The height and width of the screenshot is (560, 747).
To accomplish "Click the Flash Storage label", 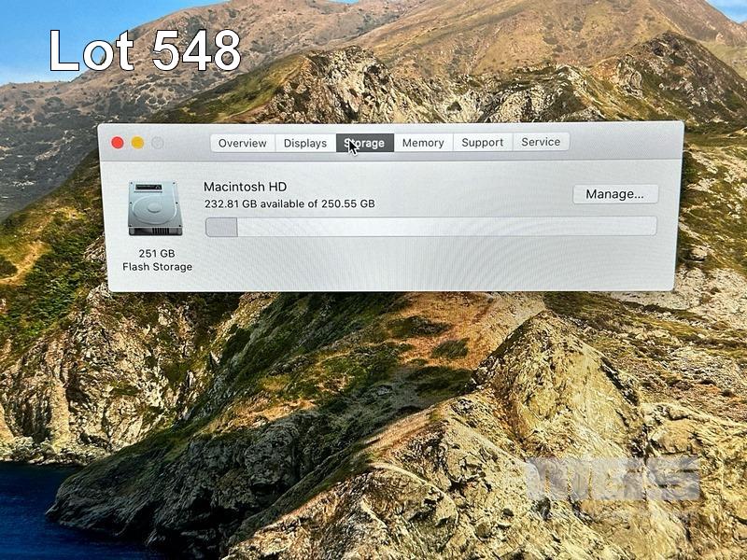I will tap(157, 267).
